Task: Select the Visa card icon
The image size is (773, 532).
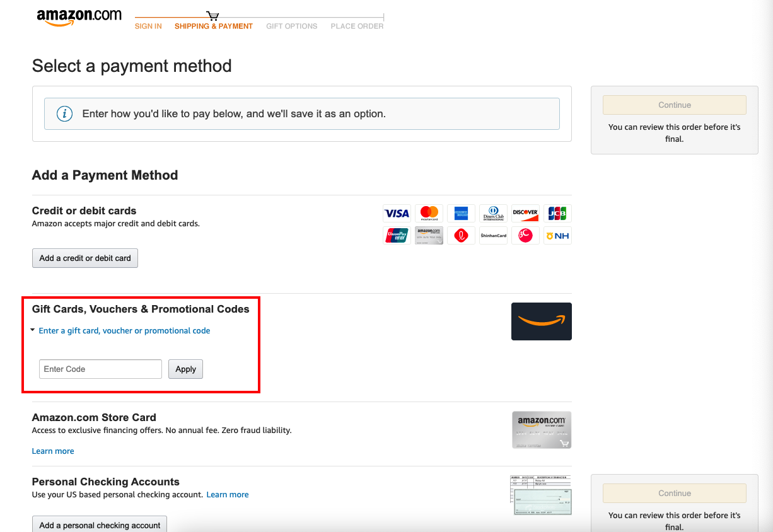Action: coord(397,213)
